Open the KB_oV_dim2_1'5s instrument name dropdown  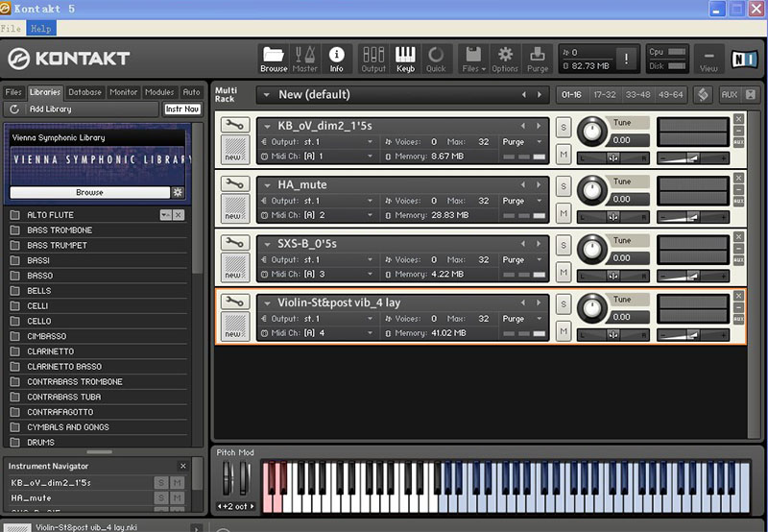coord(268,126)
